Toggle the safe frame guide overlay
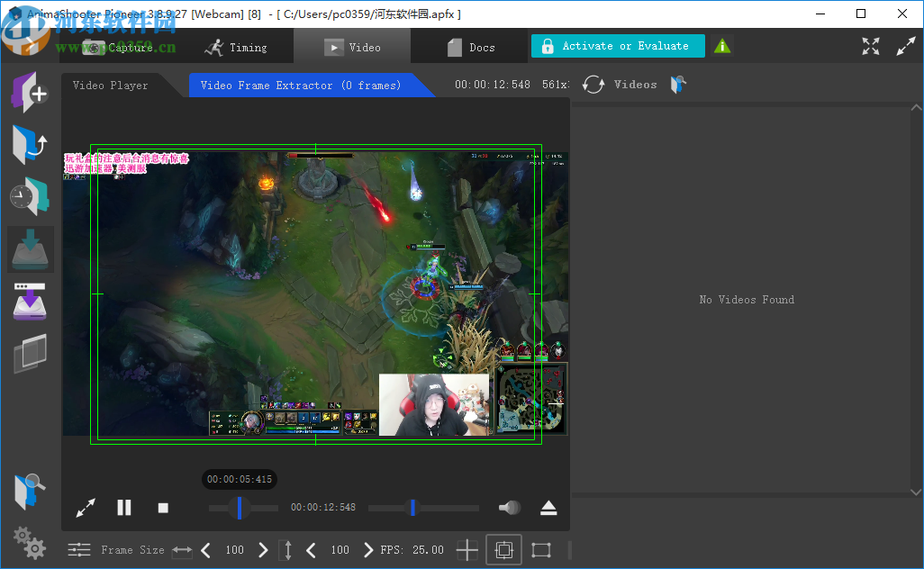Viewport: 924px width, 569px height. point(503,549)
